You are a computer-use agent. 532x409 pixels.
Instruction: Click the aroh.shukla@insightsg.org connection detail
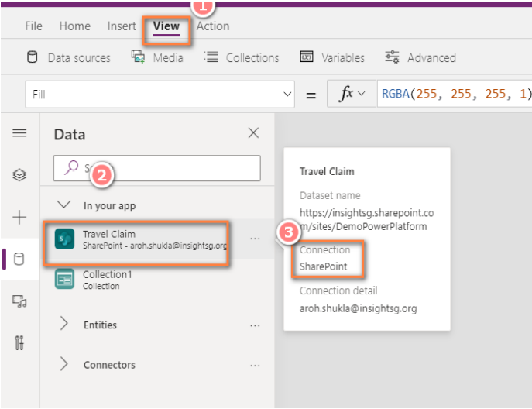[x=358, y=308]
